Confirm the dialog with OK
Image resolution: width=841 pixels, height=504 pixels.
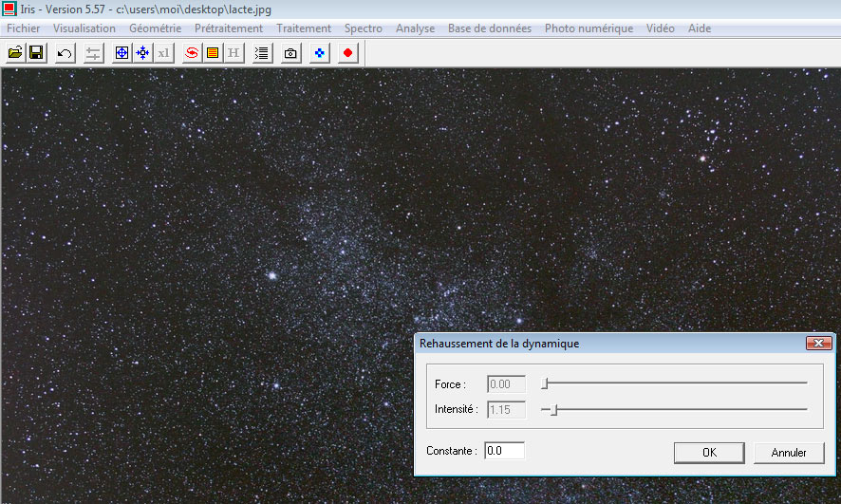[x=709, y=453]
